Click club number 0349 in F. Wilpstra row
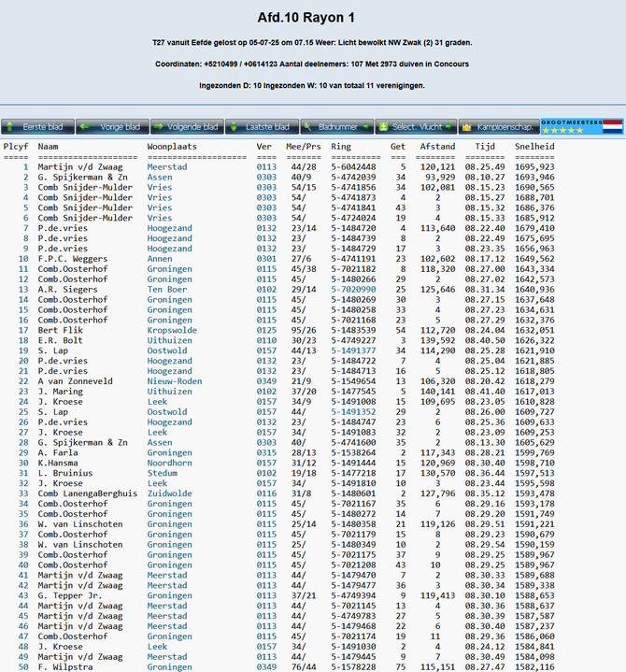Screen dimensions: 626x672 (266, 667)
